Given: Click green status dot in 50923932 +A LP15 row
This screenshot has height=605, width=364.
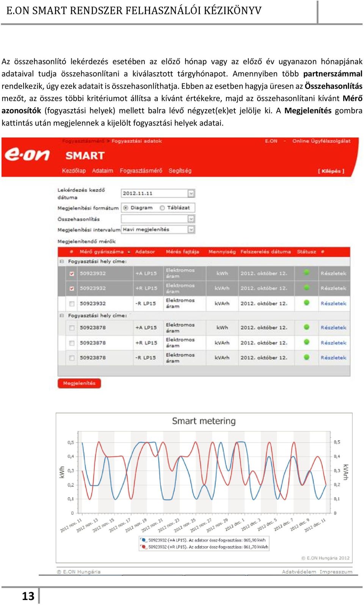Looking at the screenshot, I should coord(306,272).
